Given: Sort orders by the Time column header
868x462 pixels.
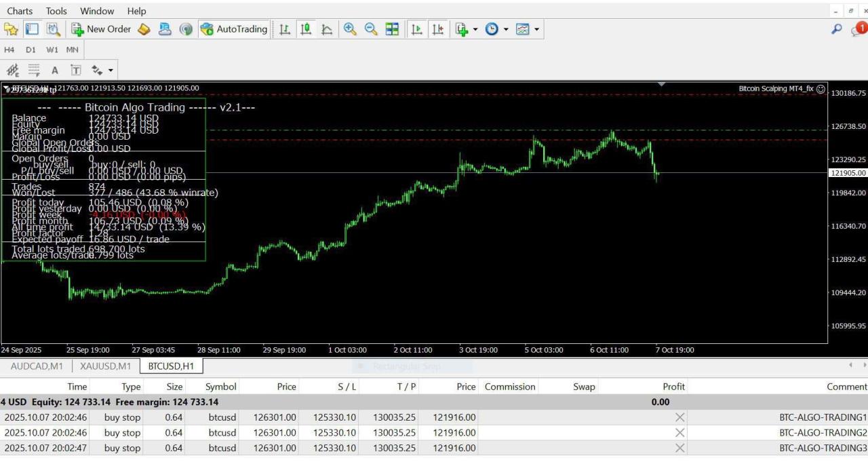Looking at the screenshot, I should pyautogui.click(x=77, y=387).
